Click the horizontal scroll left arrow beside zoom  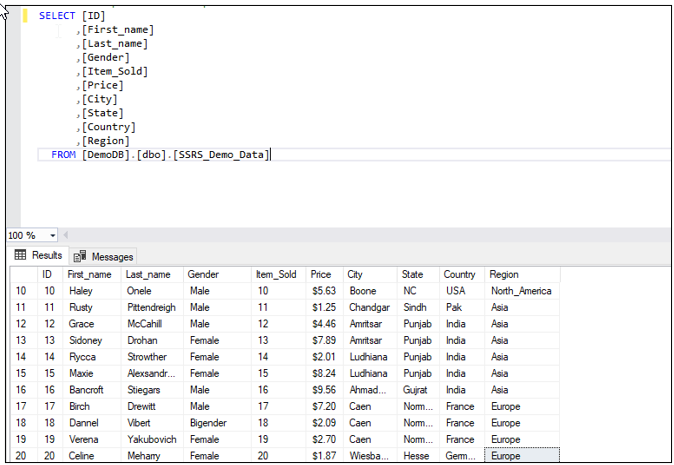(66, 235)
